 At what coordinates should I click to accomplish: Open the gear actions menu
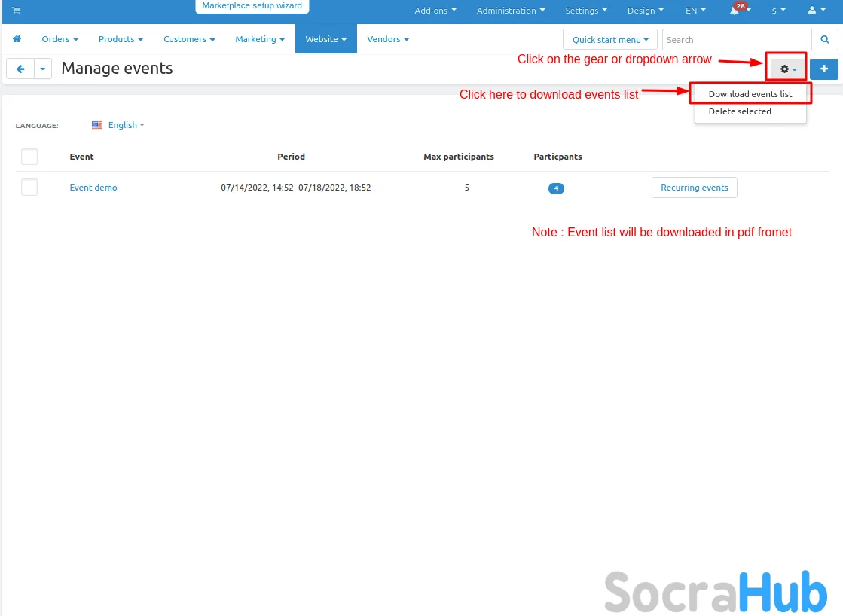pyautogui.click(x=788, y=69)
